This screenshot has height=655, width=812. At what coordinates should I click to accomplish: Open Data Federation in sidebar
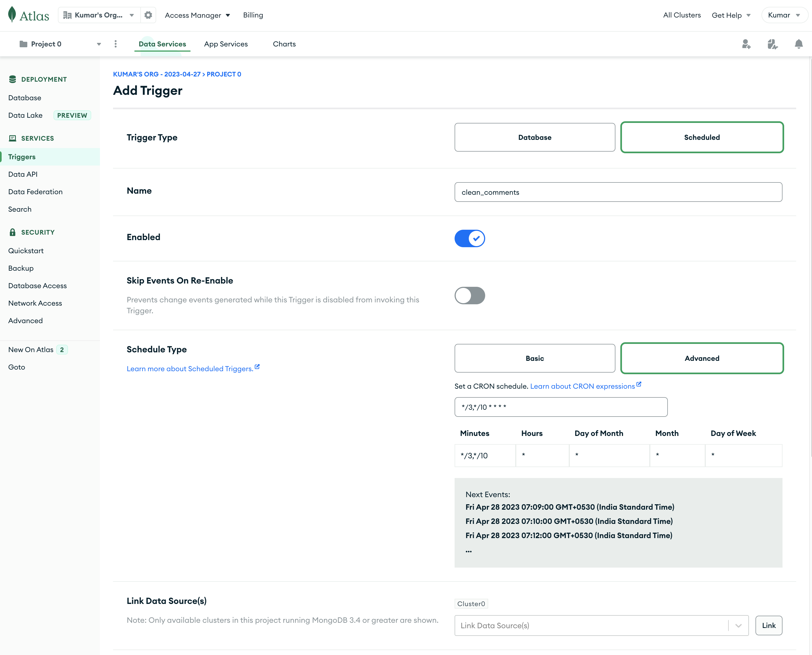tap(35, 192)
